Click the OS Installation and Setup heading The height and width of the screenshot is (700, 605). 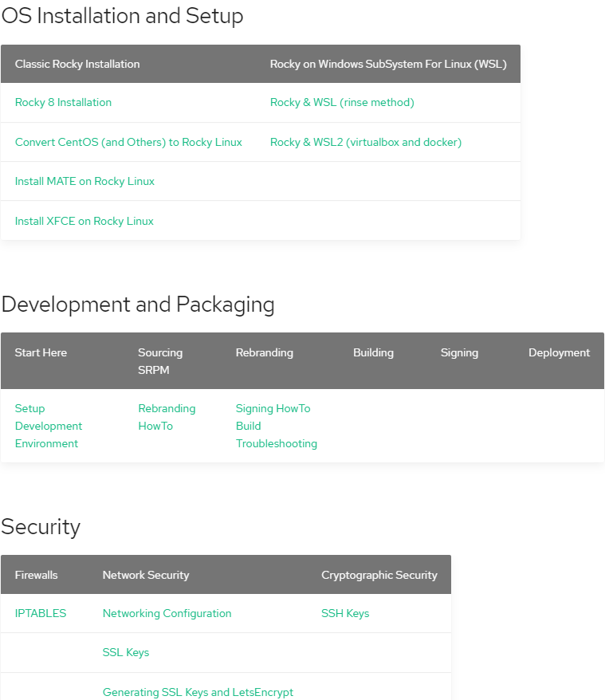pos(122,16)
